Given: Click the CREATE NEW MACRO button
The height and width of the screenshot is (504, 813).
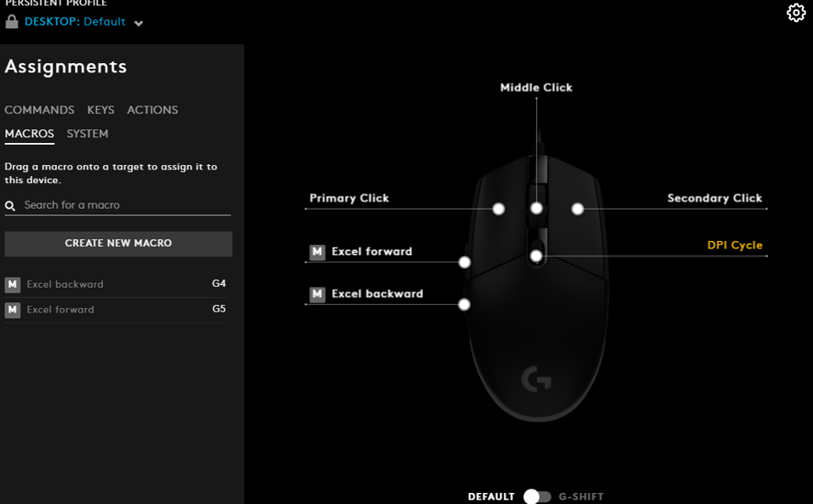Looking at the screenshot, I should (x=118, y=243).
